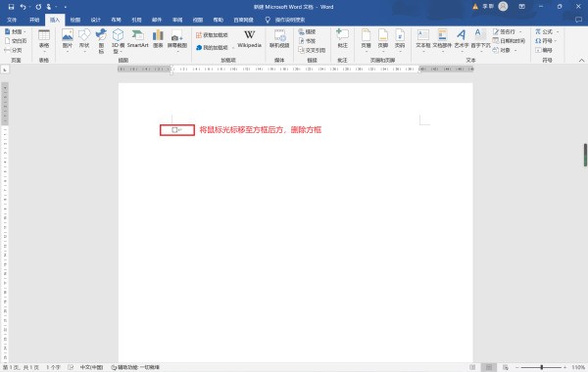588x372 pixels.
Task: Open the 百度网盘 tab
Action: pyautogui.click(x=243, y=20)
